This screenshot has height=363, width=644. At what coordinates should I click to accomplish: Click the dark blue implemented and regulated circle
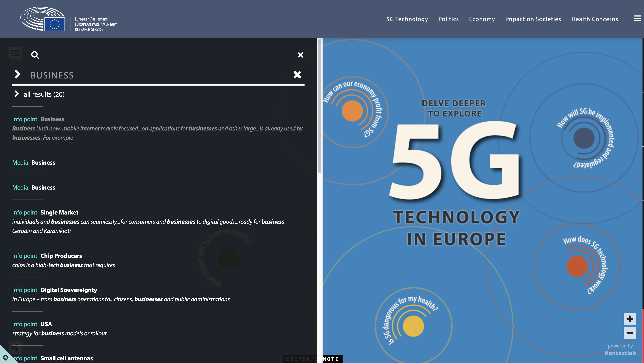coord(584,138)
